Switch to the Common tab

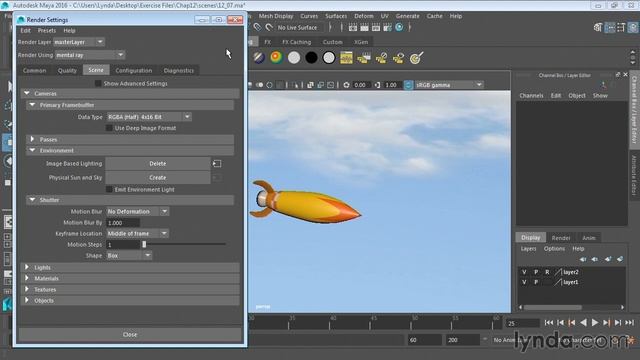pyautogui.click(x=34, y=71)
